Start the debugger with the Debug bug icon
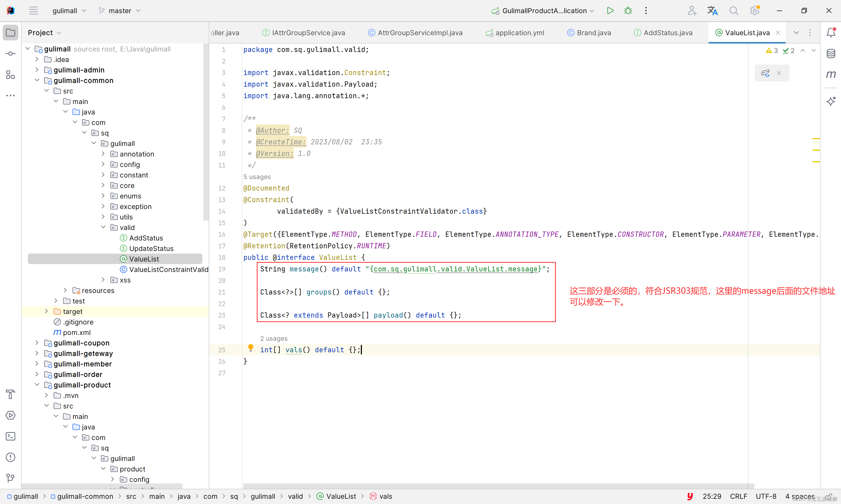841x504 pixels. pos(628,10)
